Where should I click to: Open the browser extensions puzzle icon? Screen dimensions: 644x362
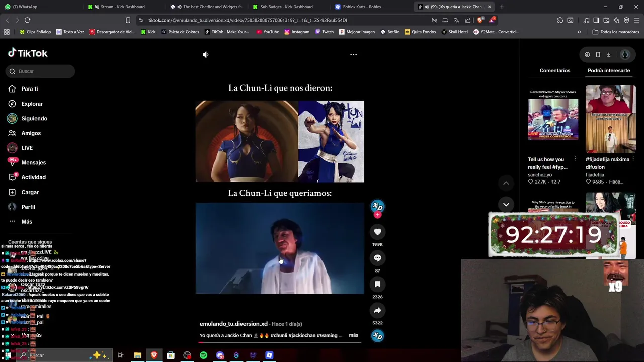click(560, 20)
